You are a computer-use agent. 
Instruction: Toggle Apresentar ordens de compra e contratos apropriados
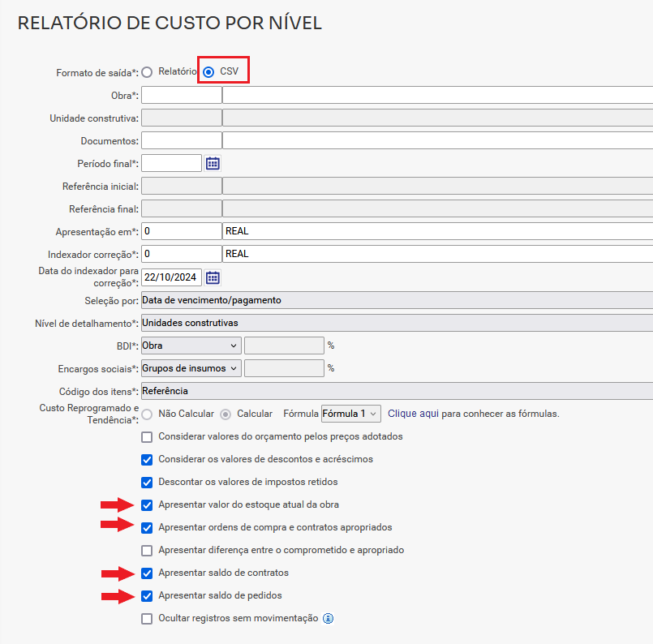(x=147, y=528)
